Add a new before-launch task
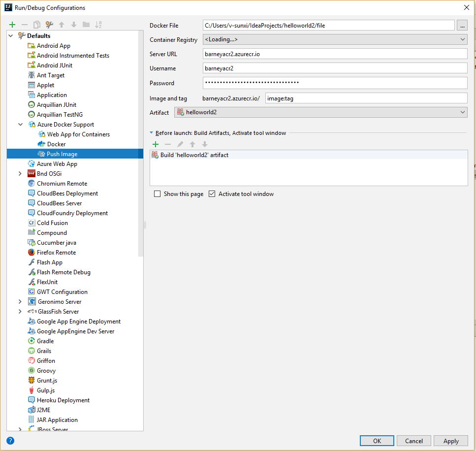 (156, 144)
